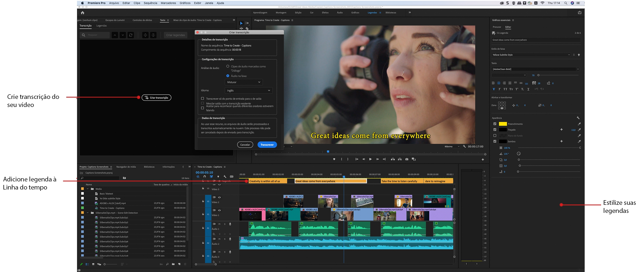Select the Selection arrow tool
This screenshot has height=272, width=644.
tap(241, 23)
